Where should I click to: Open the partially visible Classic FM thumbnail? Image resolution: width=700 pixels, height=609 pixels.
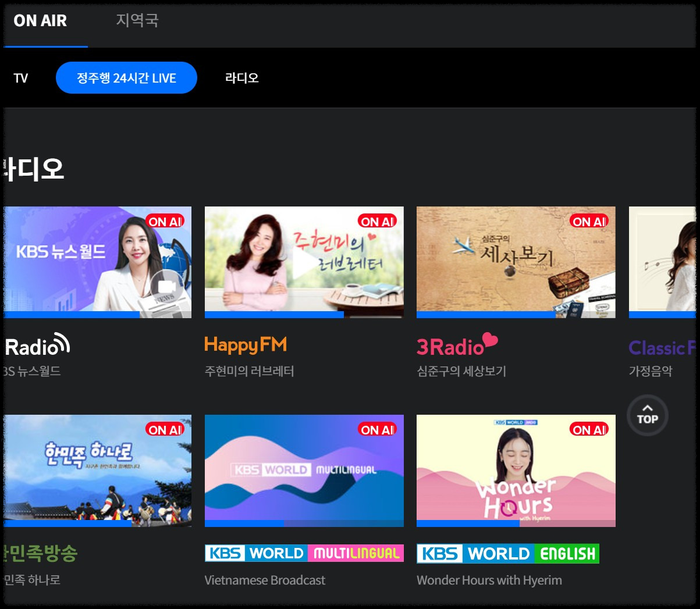[663, 262]
